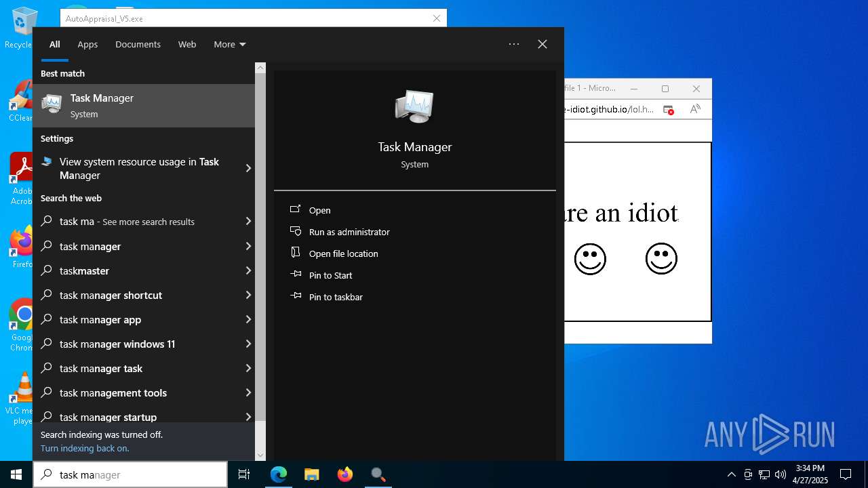Click the magnifier app taskbar icon
Image resolution: width=868 pixels, height=488 pixels.
pyautogui.click(x=378, y=474)
